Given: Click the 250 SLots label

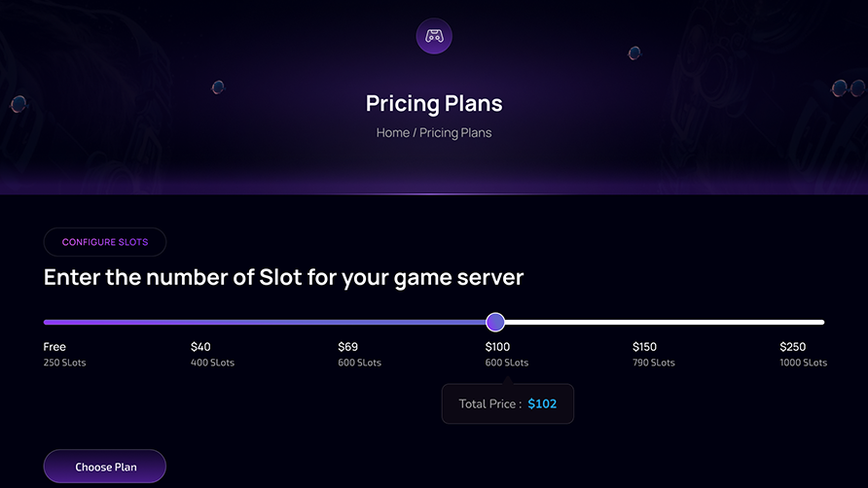Looking at the screenshot, I should click(x=65, y=363).
